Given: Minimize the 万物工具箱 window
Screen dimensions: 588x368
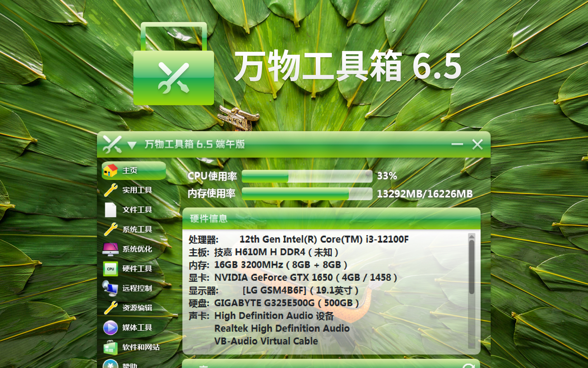Looking at the screenshot, I should [457, 144].
